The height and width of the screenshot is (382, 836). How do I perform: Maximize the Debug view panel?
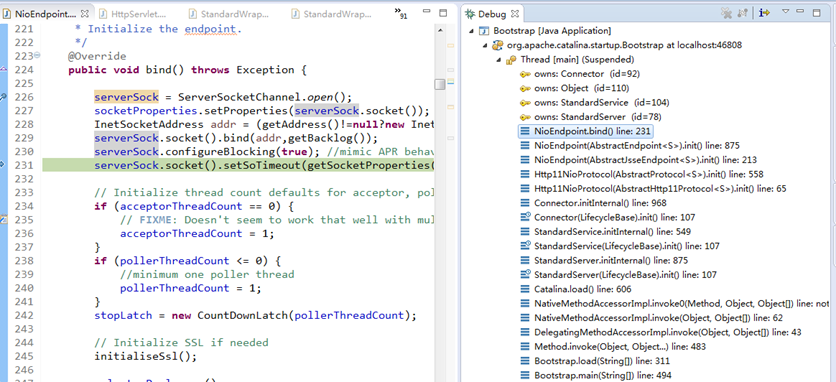pos(816,12)
